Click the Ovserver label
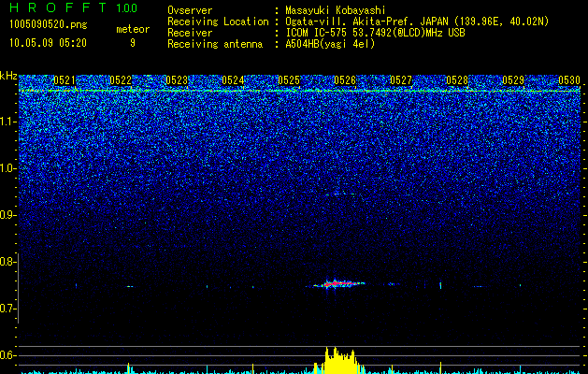 click(190, 10)
